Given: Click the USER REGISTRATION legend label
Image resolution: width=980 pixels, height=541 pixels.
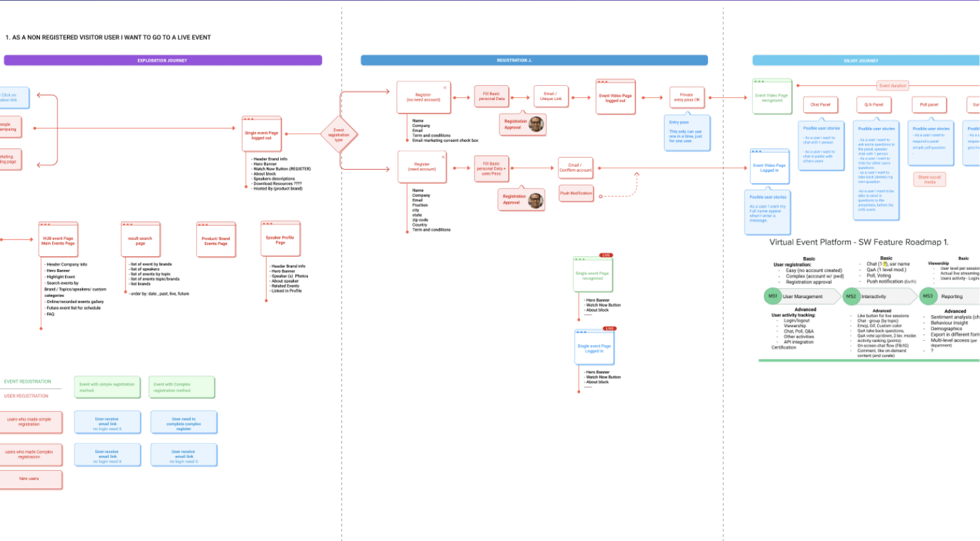Looking at the screenshot, I should click(x=26, y=396).
